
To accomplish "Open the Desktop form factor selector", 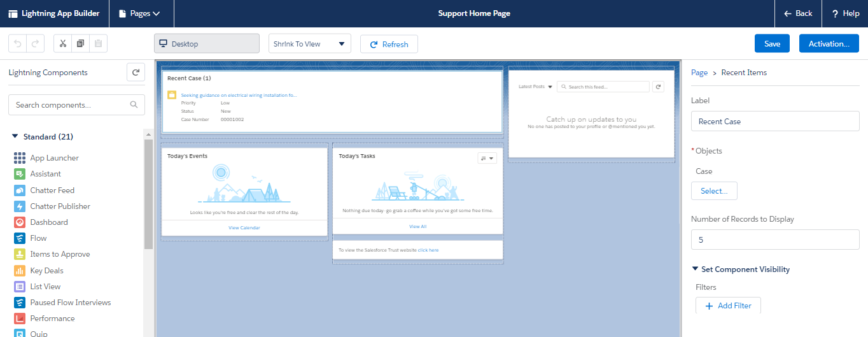I will [x=207, y=44].
